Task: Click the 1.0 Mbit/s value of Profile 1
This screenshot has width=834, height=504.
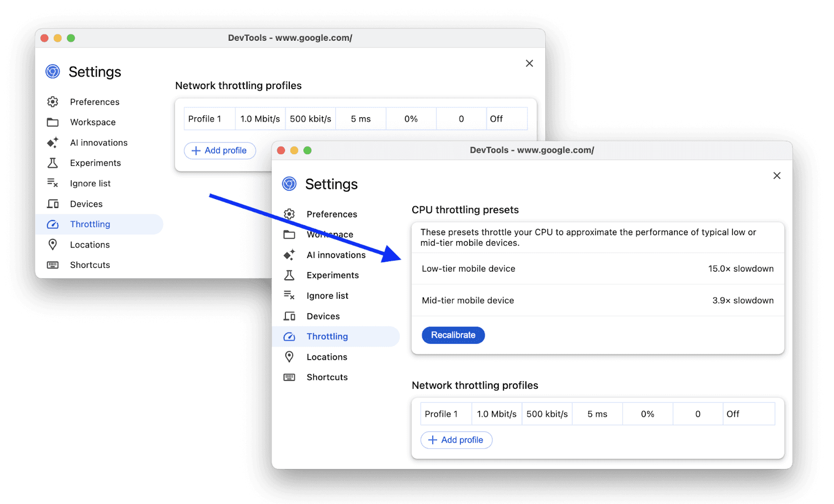Action: [496, 413]
